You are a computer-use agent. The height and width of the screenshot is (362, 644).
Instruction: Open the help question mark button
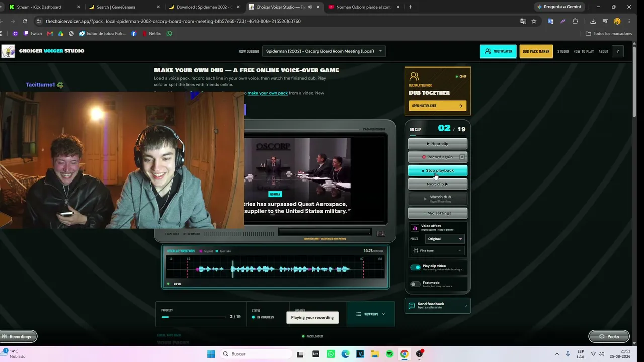pos(617,51)
